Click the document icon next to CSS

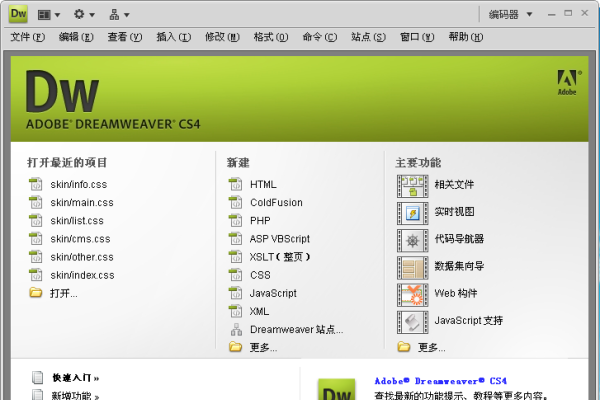(x=235, y=275)
